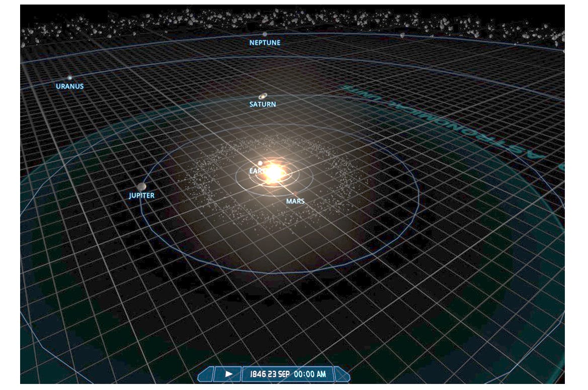Select the ringed Saturn planet icon
Screen dimensions: 588x390
pos(263,97)
